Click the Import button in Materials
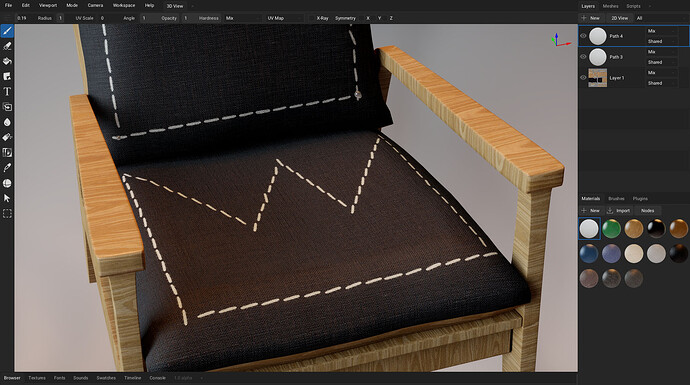Image resolution: width=690 pixels, height=385 pixels. pyautogui.click(x=619, y=211)
